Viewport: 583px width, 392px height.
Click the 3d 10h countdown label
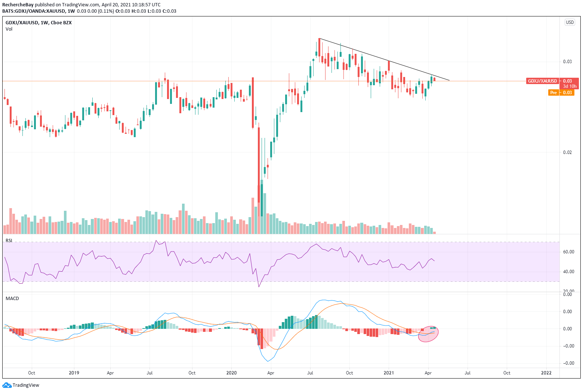(x=570, y=86)
